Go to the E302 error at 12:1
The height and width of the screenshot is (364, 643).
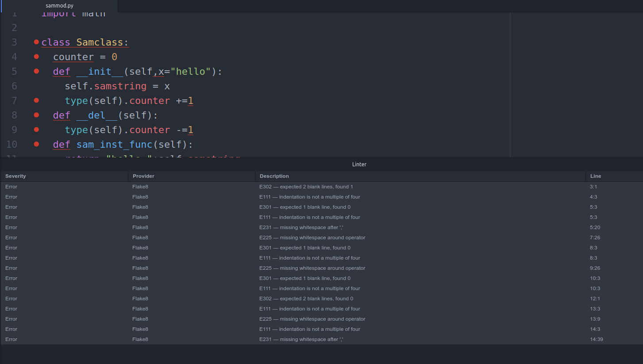[x=306, y=299]
